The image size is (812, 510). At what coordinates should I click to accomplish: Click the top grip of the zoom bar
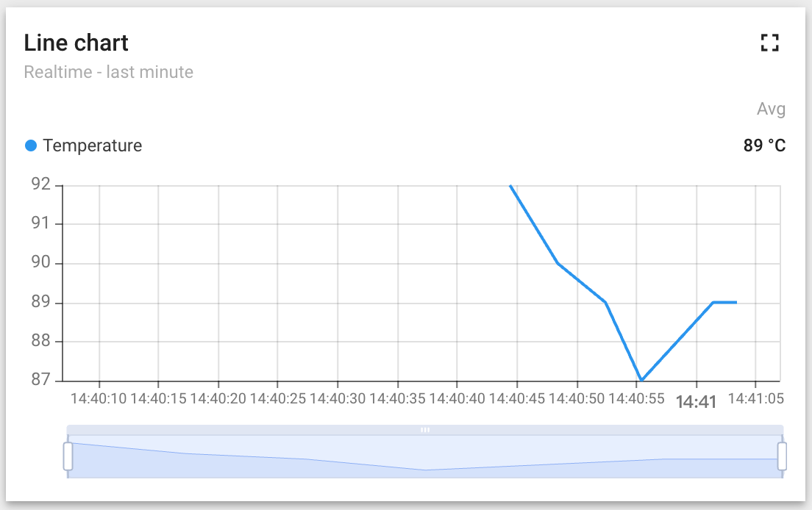[x=425, y=429]
